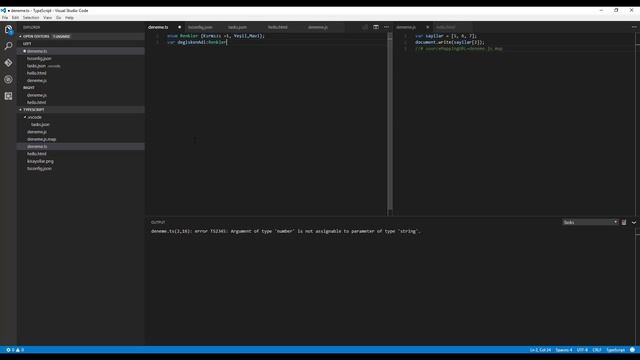Click UTF-8 encoding in status bar
The width and height of the screenshot is (640, 360).
pos(582,350)
